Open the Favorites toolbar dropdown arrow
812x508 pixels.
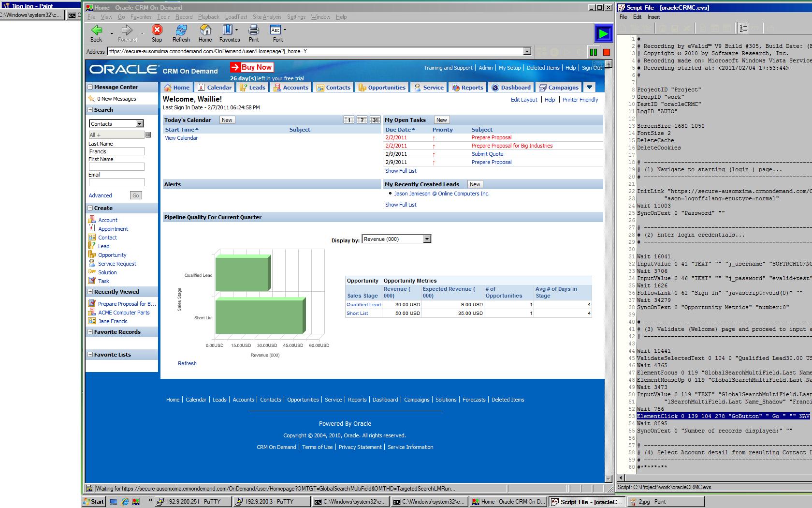click(x=236, y=30)
